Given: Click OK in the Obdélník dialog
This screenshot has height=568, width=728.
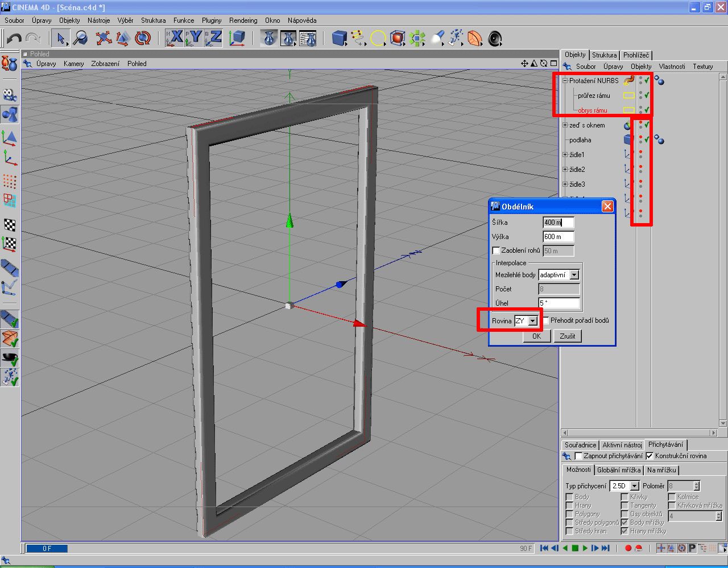Looking at the screenshot, I should (536, 336).
